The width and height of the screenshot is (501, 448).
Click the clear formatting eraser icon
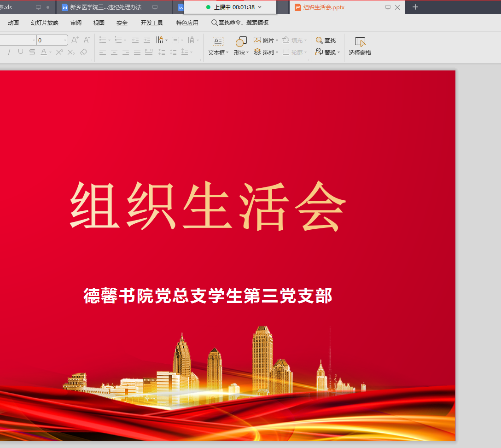(83, 52)
